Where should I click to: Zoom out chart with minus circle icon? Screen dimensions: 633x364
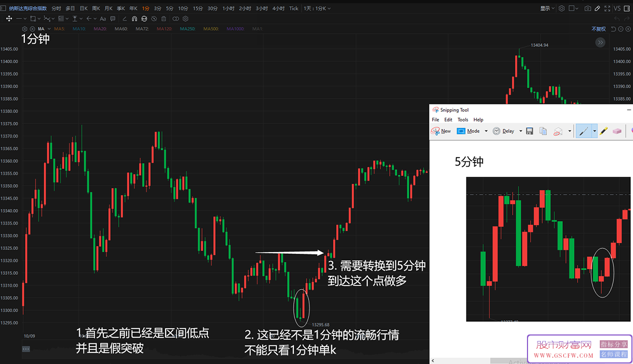[x=620, y=28]
